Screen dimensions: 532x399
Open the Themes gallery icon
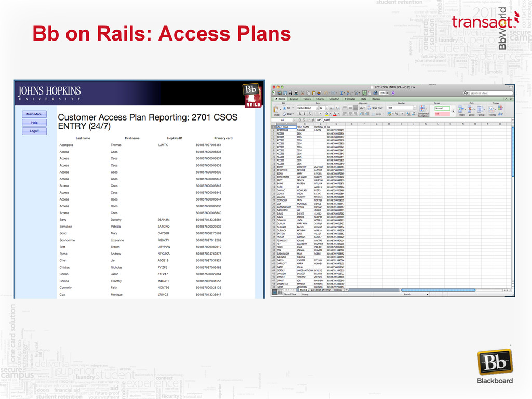coord(492,110)
